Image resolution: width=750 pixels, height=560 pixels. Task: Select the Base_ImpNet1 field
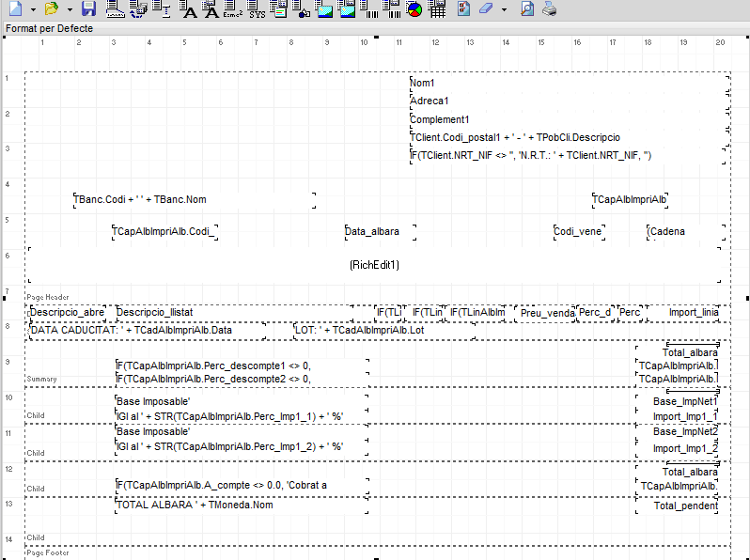pyautogui.click(x=678, y=402)
